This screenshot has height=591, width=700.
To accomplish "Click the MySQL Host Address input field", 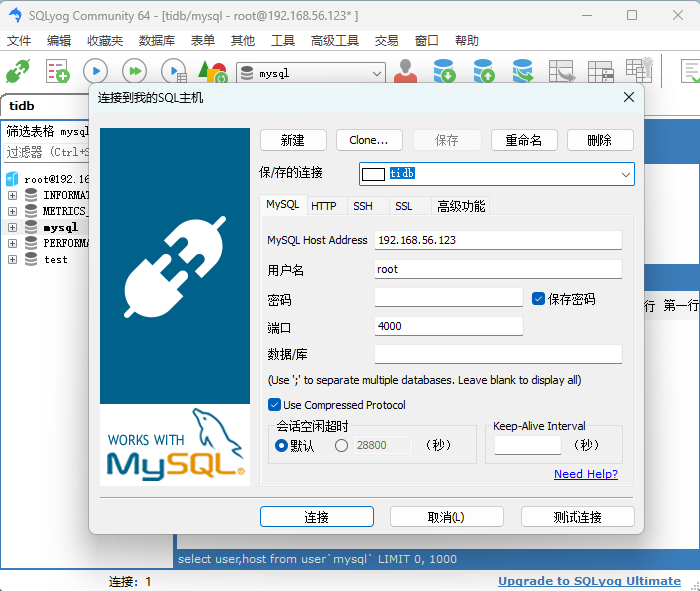I will point(497,240).
